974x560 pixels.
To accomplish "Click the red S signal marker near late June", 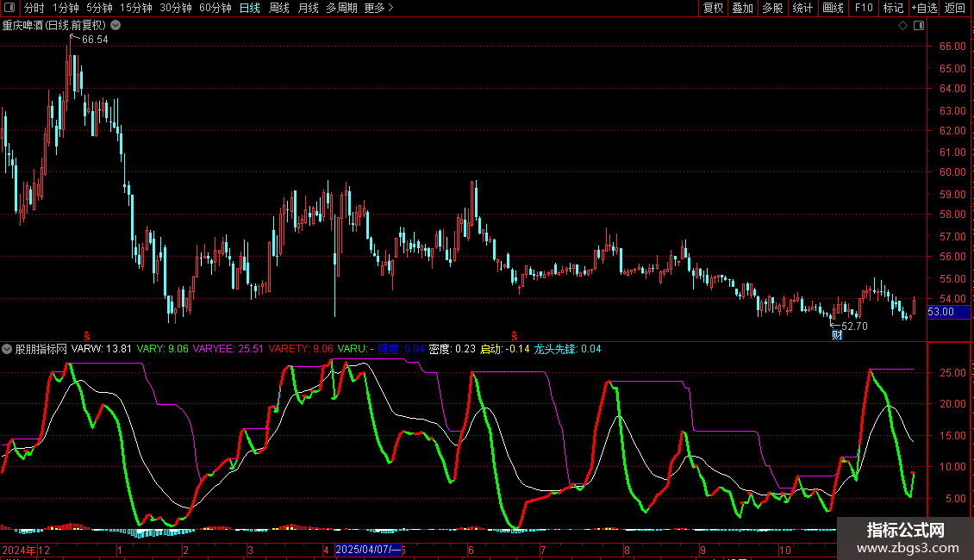I will pyautogui.click(x=515, y=334).
